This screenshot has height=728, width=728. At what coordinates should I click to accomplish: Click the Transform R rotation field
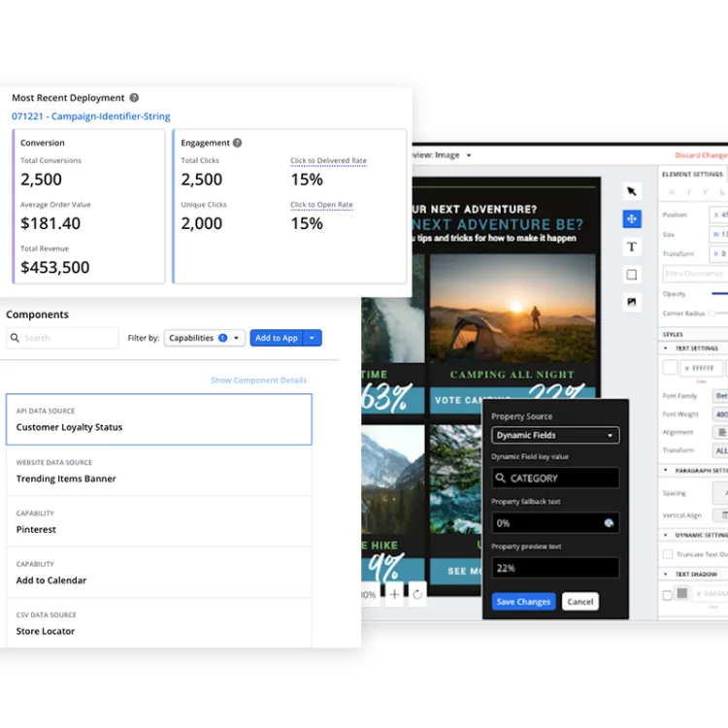click(718, 253)
